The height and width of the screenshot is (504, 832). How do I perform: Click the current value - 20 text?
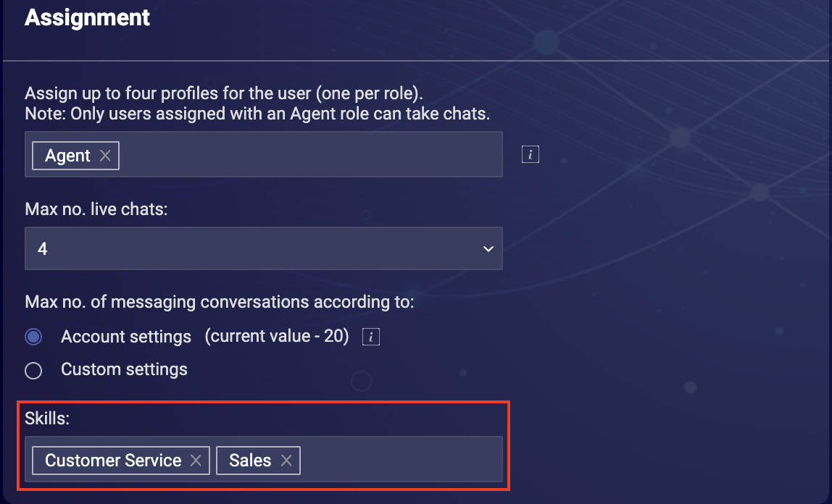[277, 336]
